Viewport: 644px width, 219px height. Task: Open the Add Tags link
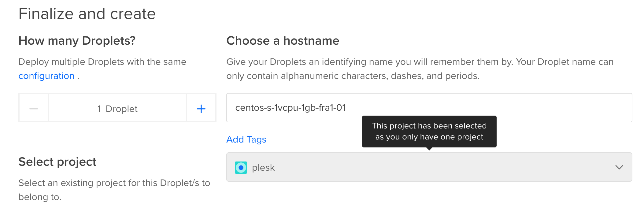coord(246,139)
